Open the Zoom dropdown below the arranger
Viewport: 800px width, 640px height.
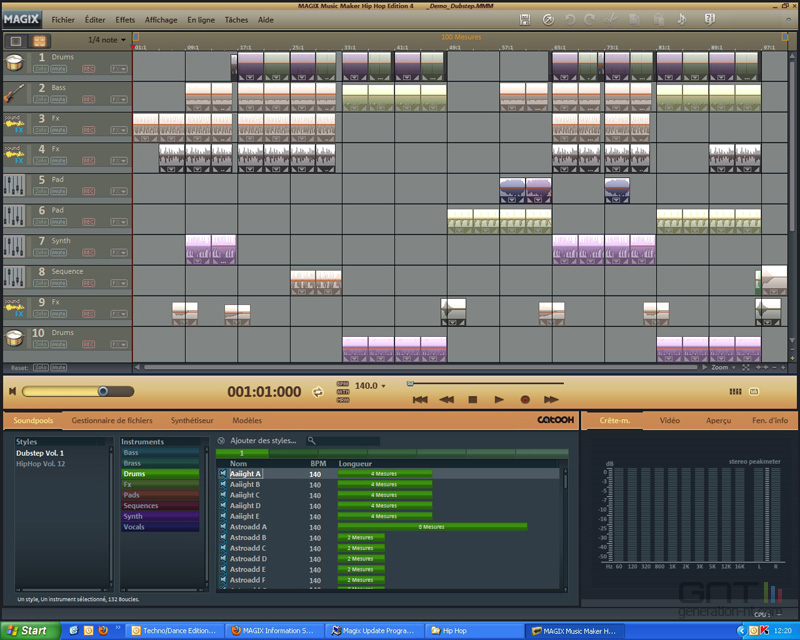pos(723,367)
